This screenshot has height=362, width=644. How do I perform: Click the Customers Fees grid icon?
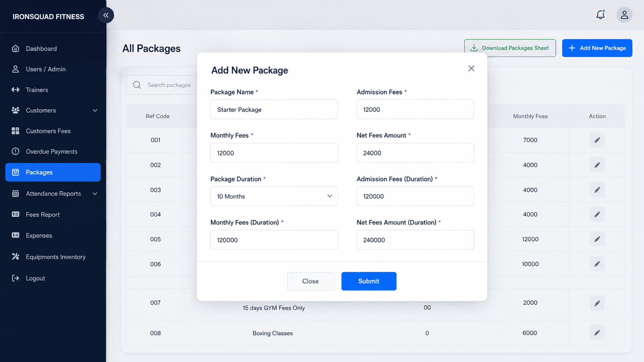(15, 131)
